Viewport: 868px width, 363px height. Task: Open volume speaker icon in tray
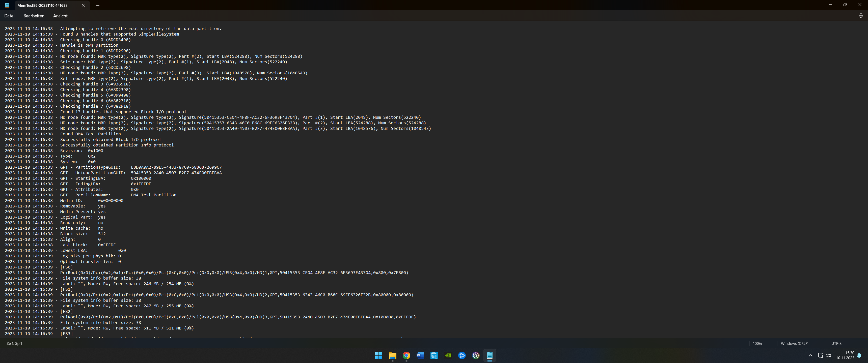(x=828, y=355)
